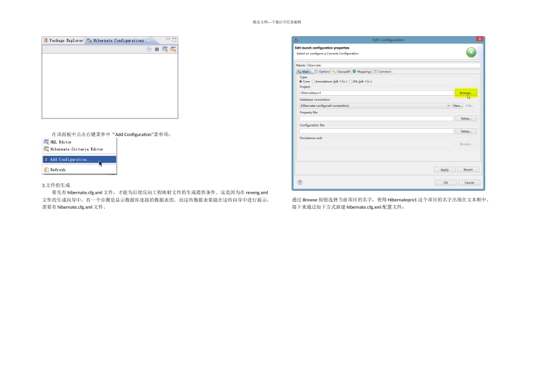This screenshot has width=554, height=392.
Task: Open the Options tab in Edit Configuration
Action: [x=322, y=71]
